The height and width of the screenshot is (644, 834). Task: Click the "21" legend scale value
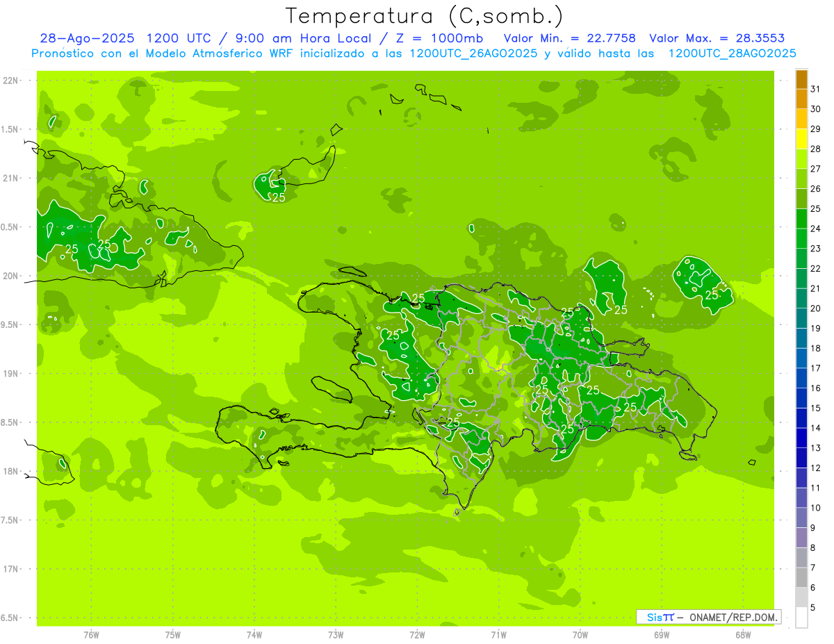816,288
